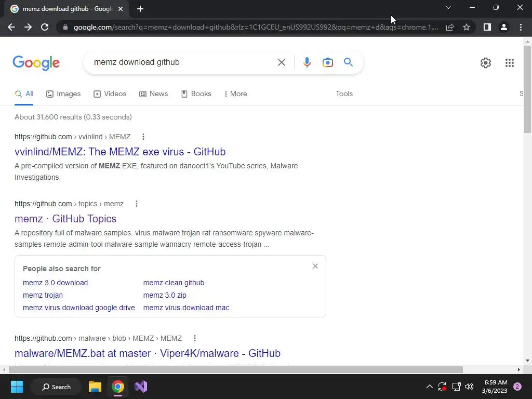Image resolution: width=532 pixels, height=399 pixels.
Task: Click the scroll-down arrow of the page
Action: tap(527, 361)
